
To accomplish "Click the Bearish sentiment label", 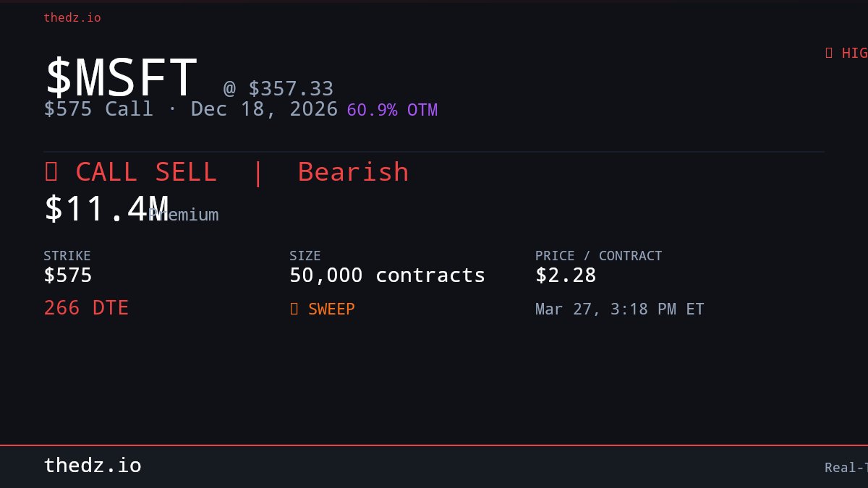I will [353, 172].
